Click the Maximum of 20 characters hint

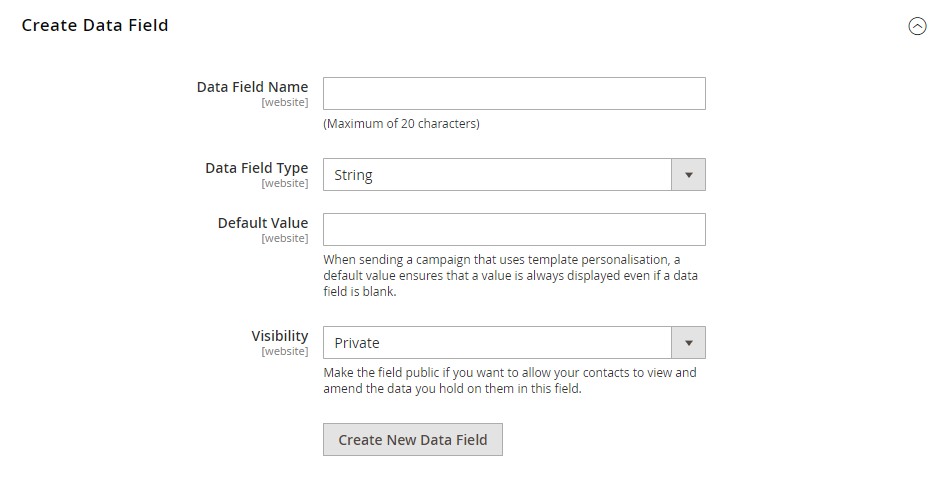pos(401,124)
